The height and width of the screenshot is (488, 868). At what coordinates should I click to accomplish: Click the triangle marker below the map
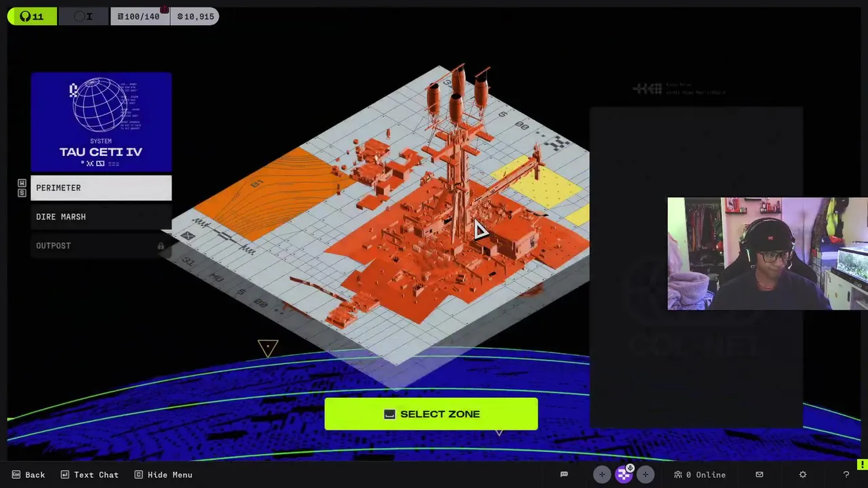pos(268,348)
